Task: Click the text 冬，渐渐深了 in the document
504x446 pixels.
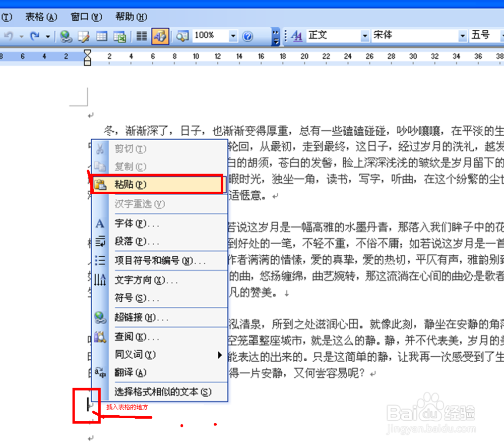Action: click(135, 131)
